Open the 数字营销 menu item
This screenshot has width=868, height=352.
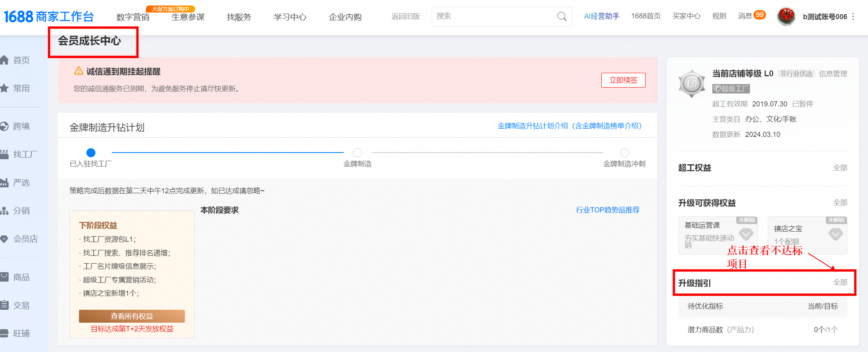[x=132, y=17]
